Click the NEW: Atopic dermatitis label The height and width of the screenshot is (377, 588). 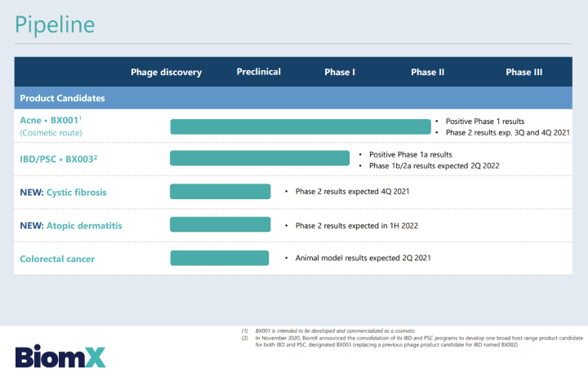70,225
